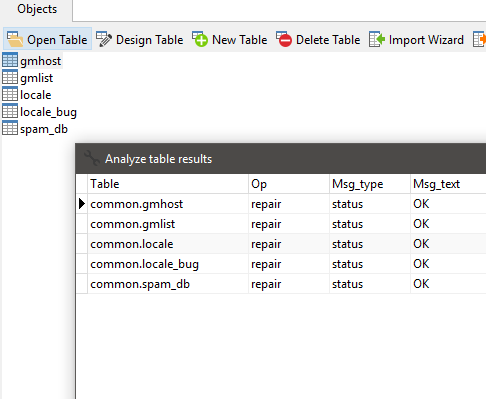
Task: Click the Design Table pencil icon
Action: tap(104, 39)
